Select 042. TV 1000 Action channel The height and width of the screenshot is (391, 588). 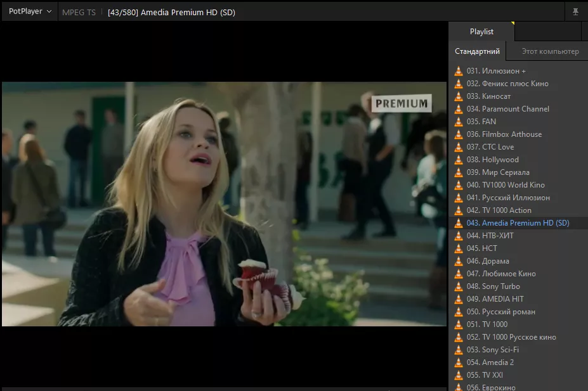[519, 210]
